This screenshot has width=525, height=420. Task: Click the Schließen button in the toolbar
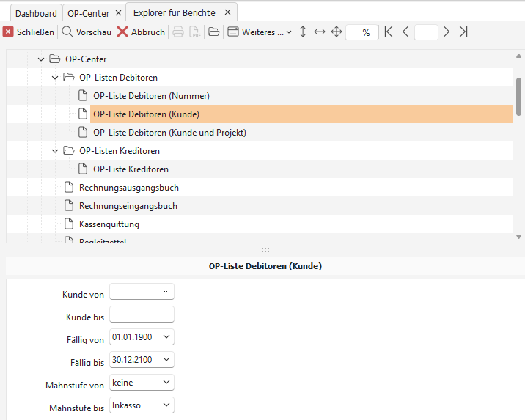pyautogui.click(x=29, y=32)
